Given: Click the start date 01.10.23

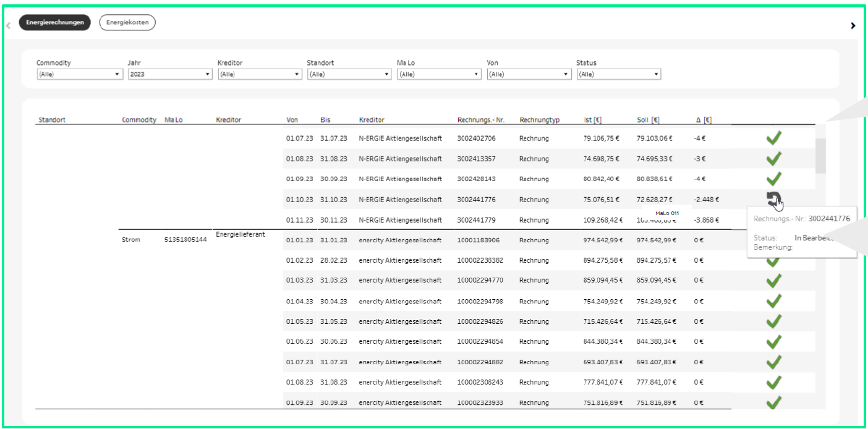Looking at the screenshot, I should click(x=299, y=200).
